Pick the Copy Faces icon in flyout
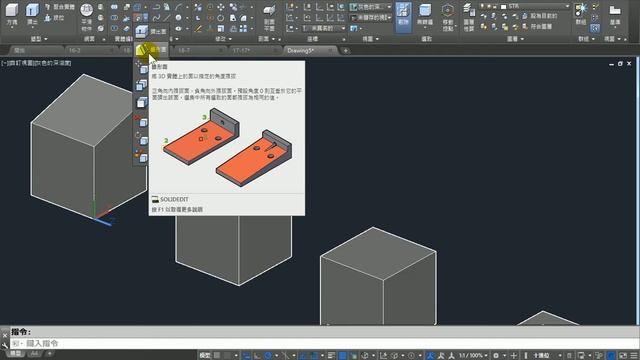The image size is (640, 360). coord(141,85)
